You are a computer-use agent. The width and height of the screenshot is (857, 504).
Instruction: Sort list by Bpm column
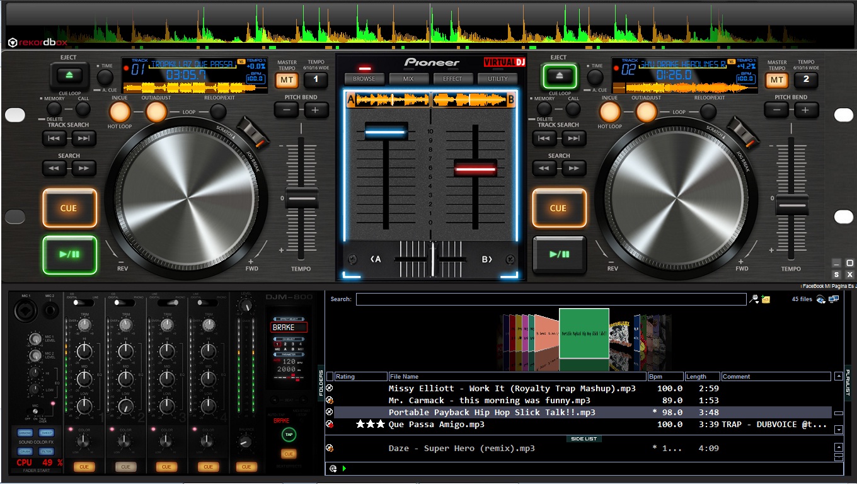click(x=665, y=377)
